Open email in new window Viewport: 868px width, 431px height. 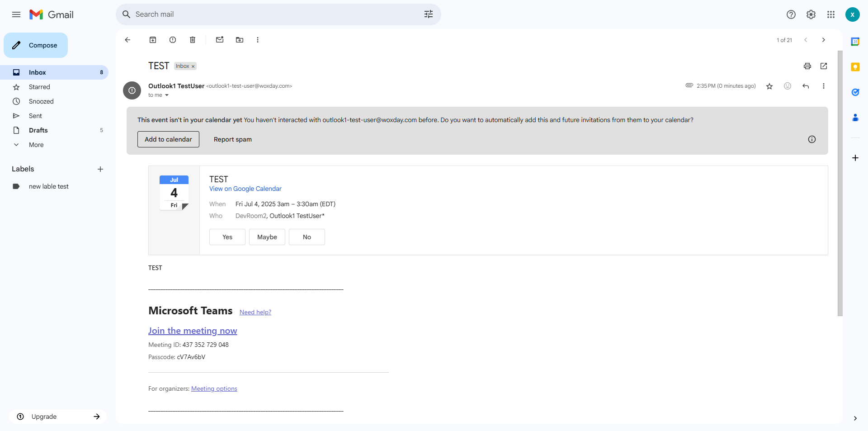pos(824,66)
